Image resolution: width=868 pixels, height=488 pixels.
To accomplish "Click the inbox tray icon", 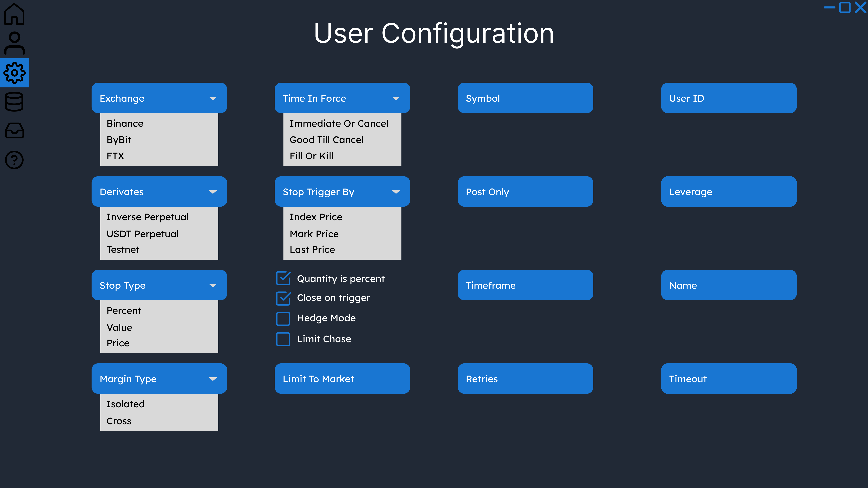I will click(x=14, y=131).
